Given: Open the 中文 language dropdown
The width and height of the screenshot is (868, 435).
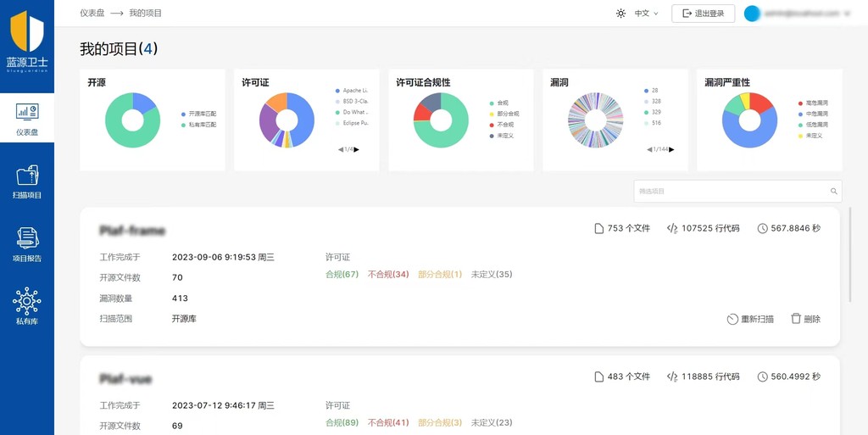Looking at the screenshot, I should pyautogui.click(x=646, y=14).
